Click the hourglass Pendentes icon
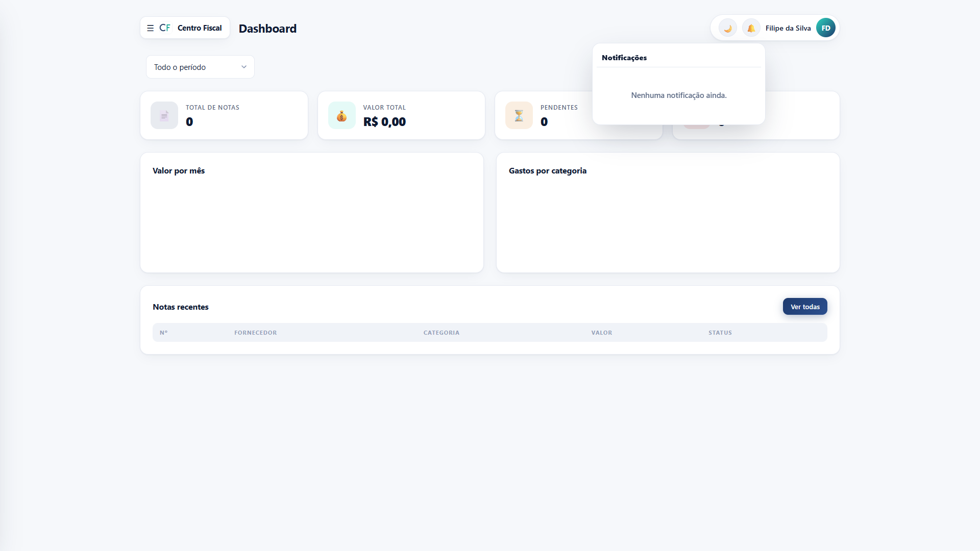Image resolution: width=980 pixels, height=551 pixels. [519, 115]
